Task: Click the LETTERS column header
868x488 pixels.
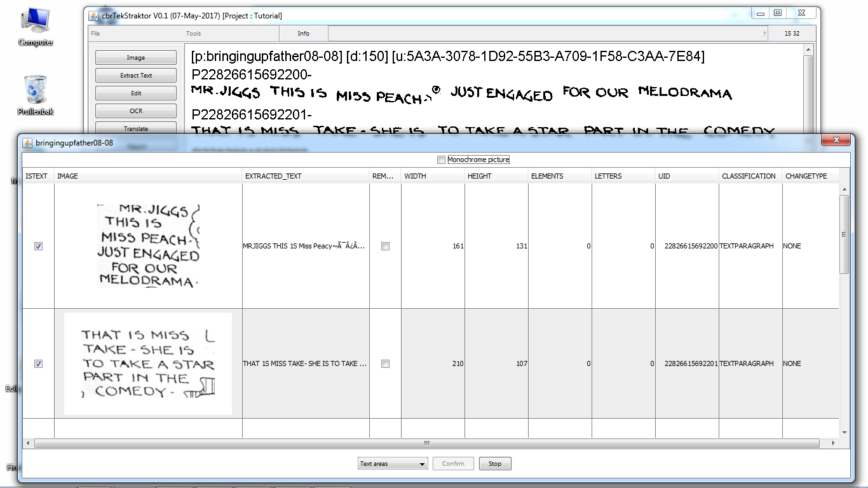Action: (623, 176)
